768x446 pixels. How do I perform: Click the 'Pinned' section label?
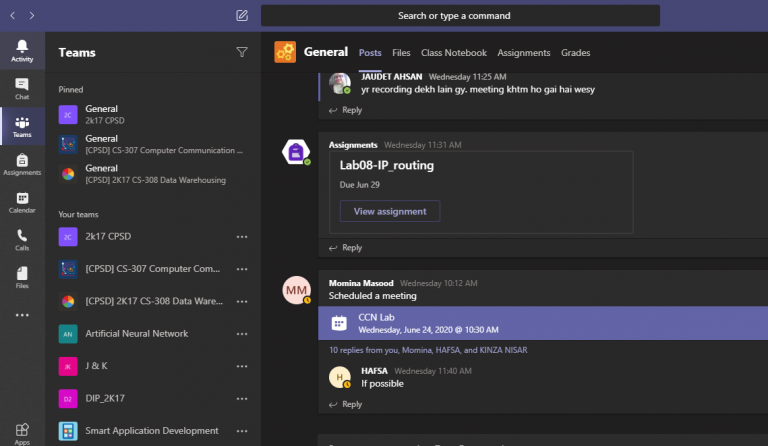(x=71, y=90)
